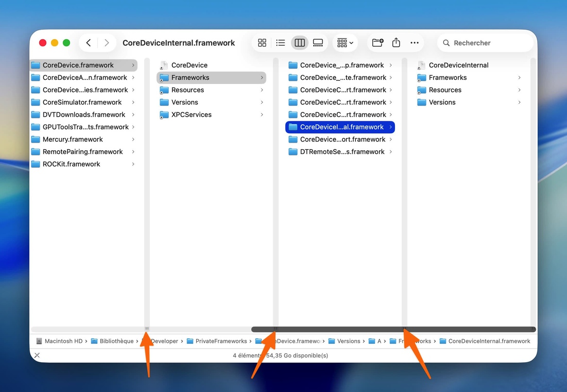This screenshot has width=567, height=392.
Task: Select the blue-highlighted CoreDeviceI...al.framework row
Action: 340,127
